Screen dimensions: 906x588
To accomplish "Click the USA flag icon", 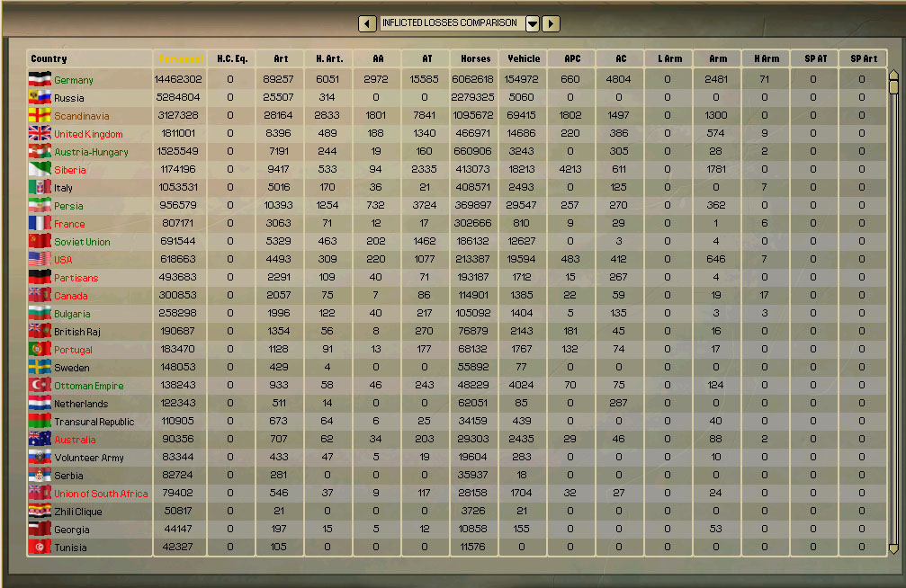I will pos(40,259).
